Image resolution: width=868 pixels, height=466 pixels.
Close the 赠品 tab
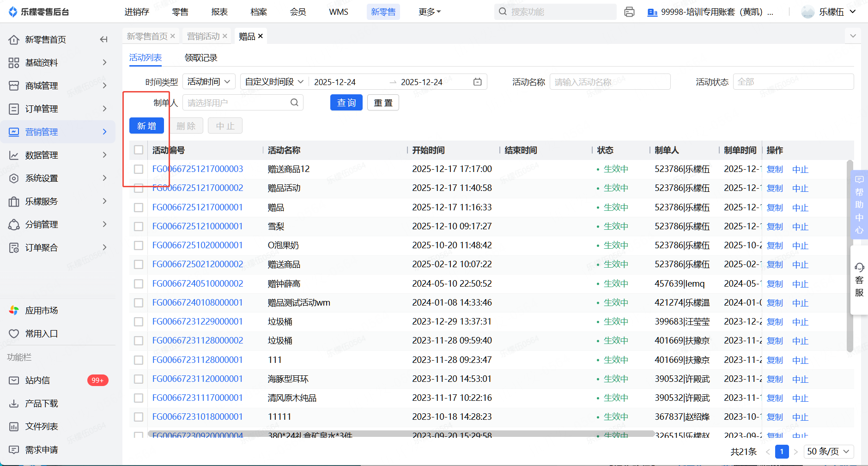pyautogui.click(x=261, y=36)
